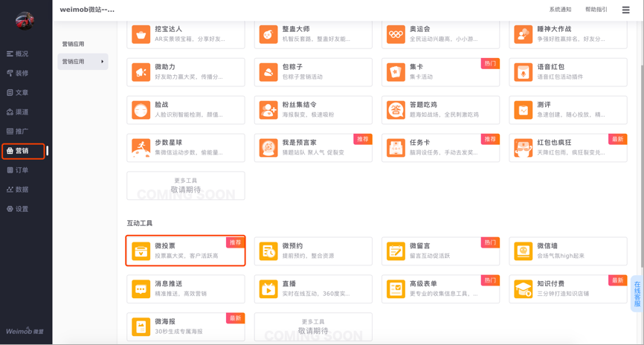Open the hamburger menu at top right
This screenshot has width=644, height=345.
pos(626,10)
